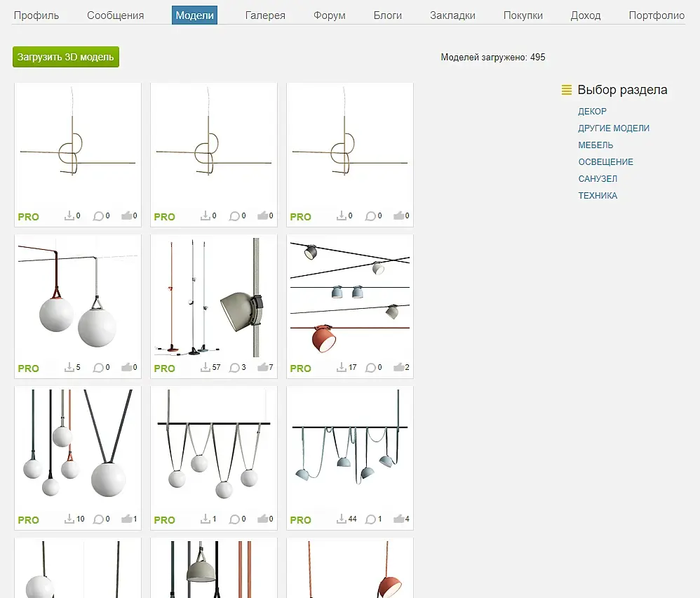
Task: Click PRO badge on the floor lamps card
Action: coord(164,368)
